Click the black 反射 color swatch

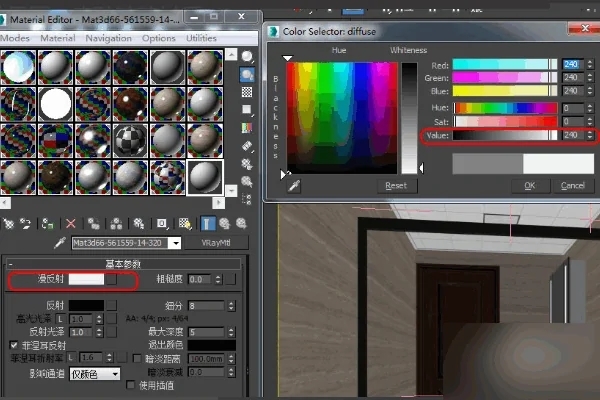[x=86, y=305]
